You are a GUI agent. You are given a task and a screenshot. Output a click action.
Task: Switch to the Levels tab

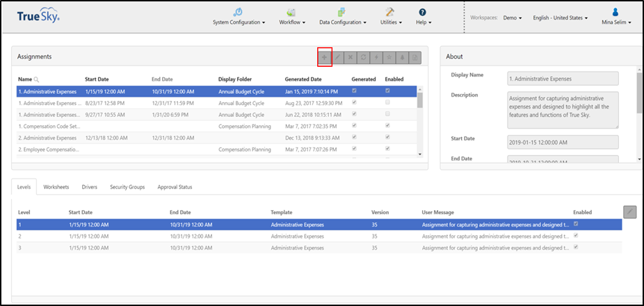24,187
